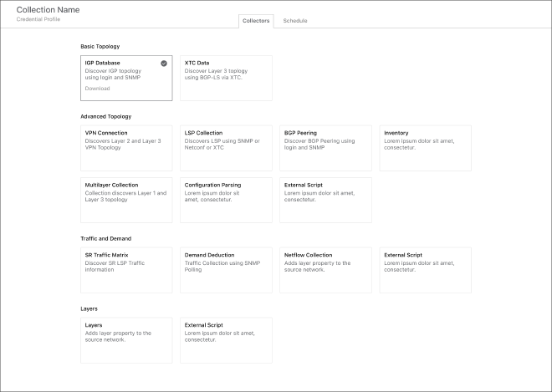552x392 pixels.
Task: Select the Configuration Parsing card
Action: 226,201
